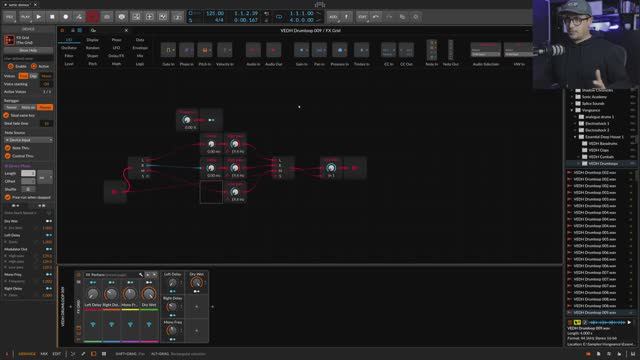Click the search magnifier icon in toolbar
Screen dimensions: 640x360
[x=416, y=17]
